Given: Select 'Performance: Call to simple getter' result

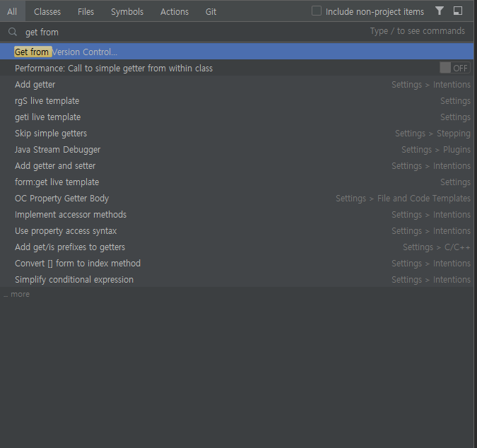Looking at the screenshot, I should pyautogui.click(x=237, y=68).
